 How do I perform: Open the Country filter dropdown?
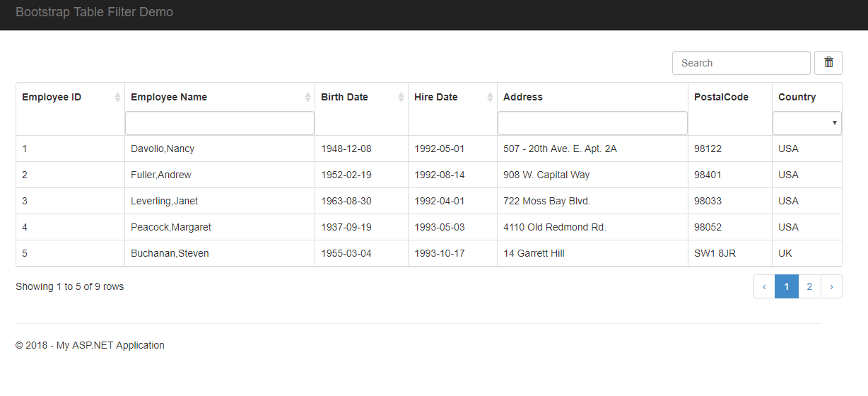click(x=807, y=123)
